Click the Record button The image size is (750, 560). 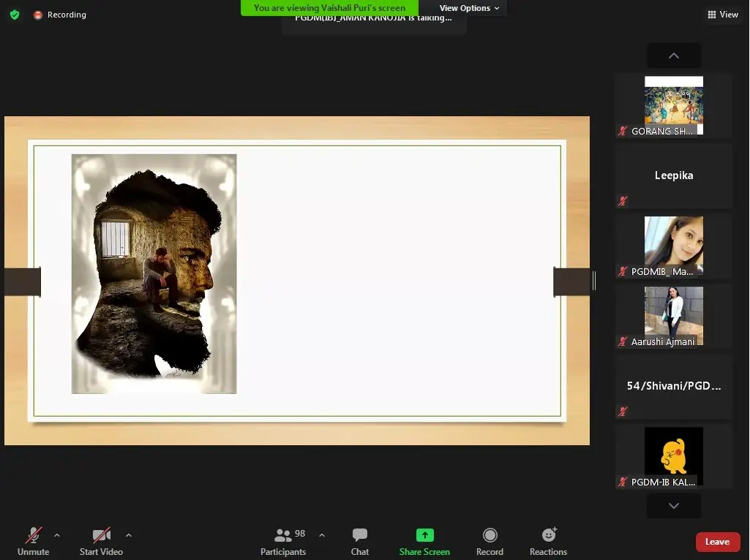(490, 542)
